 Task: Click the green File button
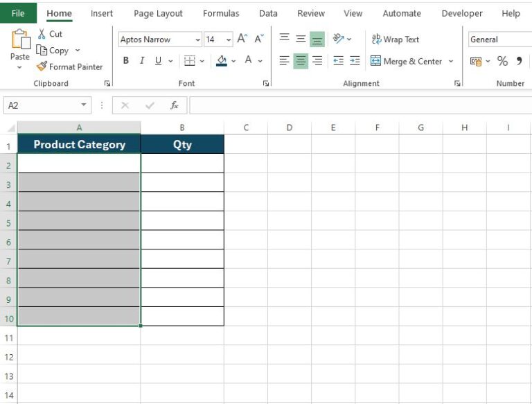pos(18,13)
